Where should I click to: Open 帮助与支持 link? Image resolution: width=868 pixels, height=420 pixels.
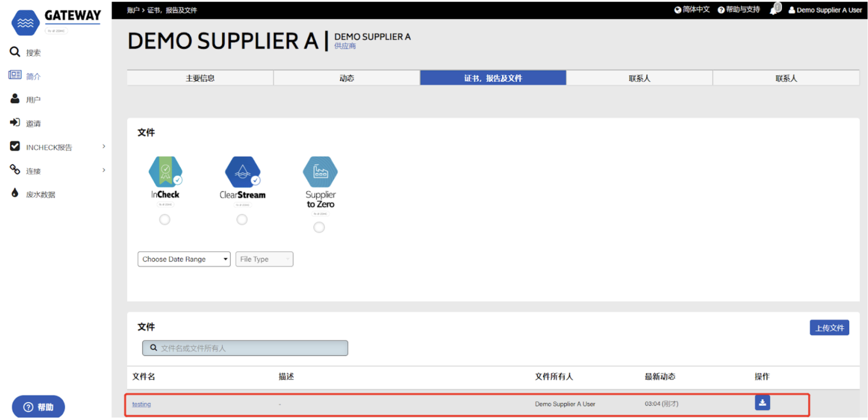(x=743, y=10)
